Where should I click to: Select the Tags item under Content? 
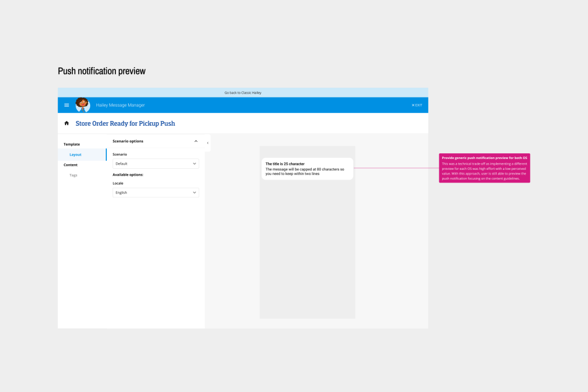(x=73, y=175)
